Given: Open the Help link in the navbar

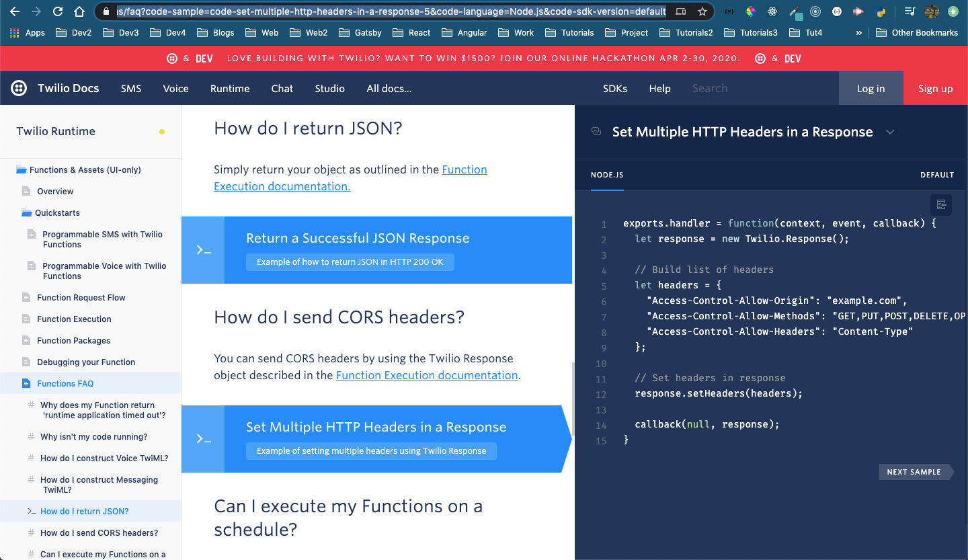Looking at the screenshot, I should click(659, 88).
